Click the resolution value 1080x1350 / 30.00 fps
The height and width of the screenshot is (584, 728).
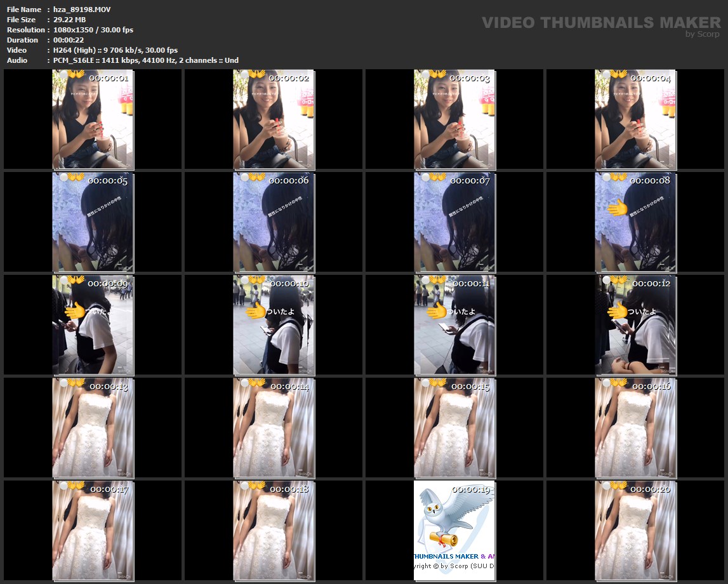pos(93,30)
